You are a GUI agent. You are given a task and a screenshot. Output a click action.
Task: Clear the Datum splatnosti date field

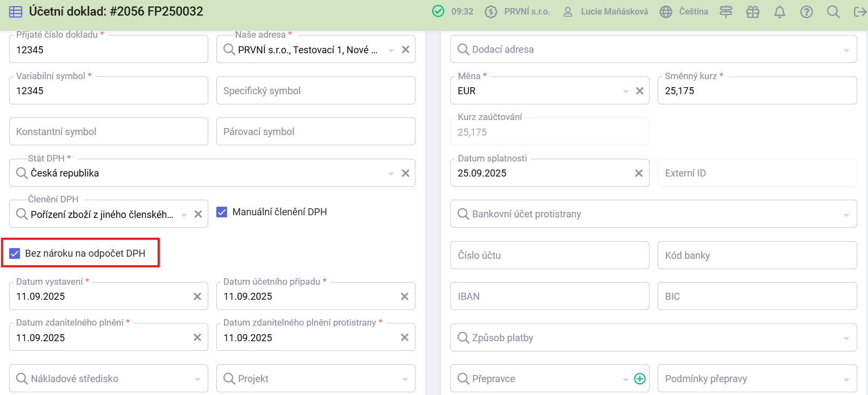point(639,173)
